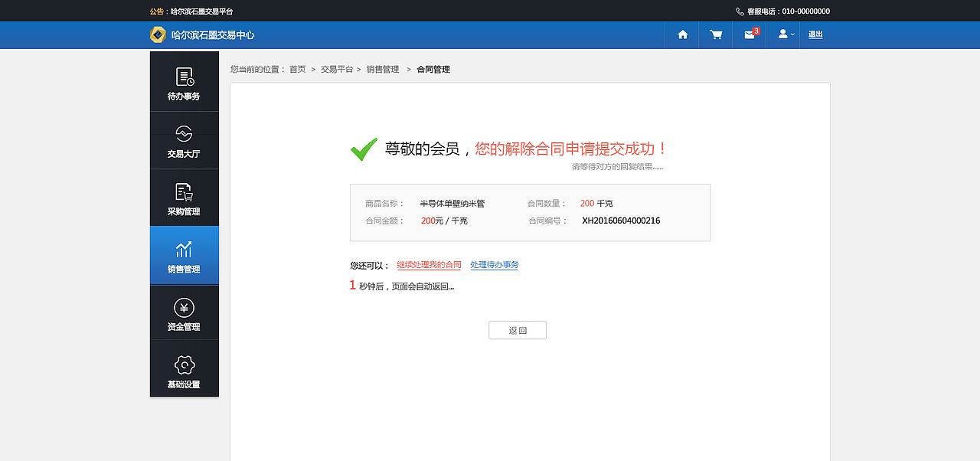The image size is (980, 461).
Task: Open 基础设置 basic settings
Action: (x=184, y=368)
